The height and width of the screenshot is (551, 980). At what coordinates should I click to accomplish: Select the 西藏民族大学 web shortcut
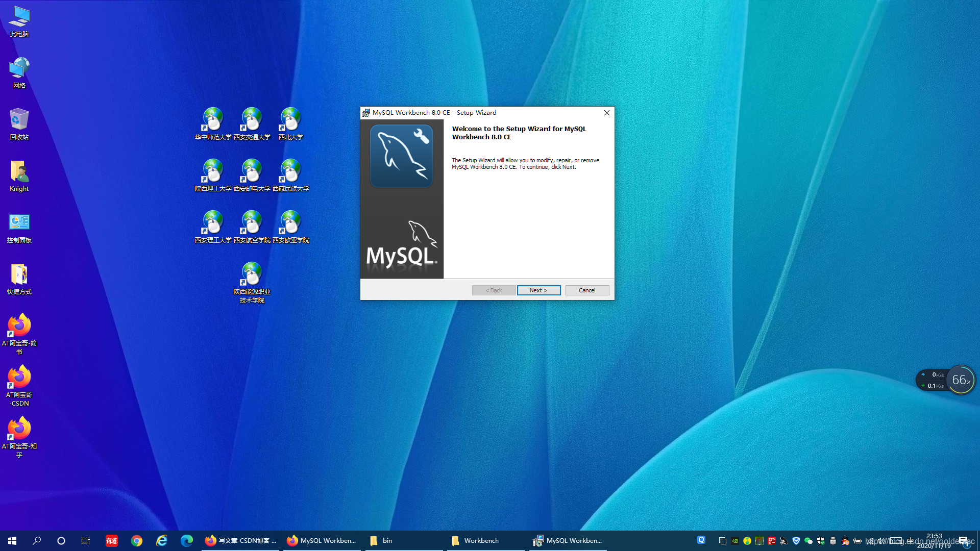[291, 176]
